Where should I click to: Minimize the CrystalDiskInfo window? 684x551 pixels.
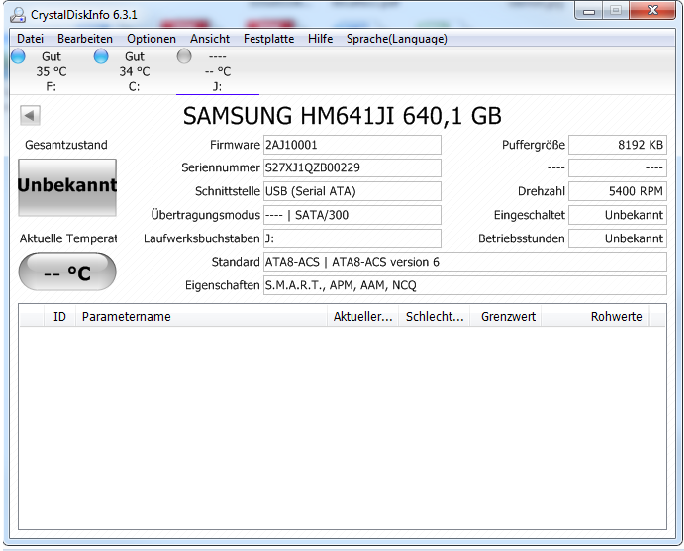click(x=589, y=11)
